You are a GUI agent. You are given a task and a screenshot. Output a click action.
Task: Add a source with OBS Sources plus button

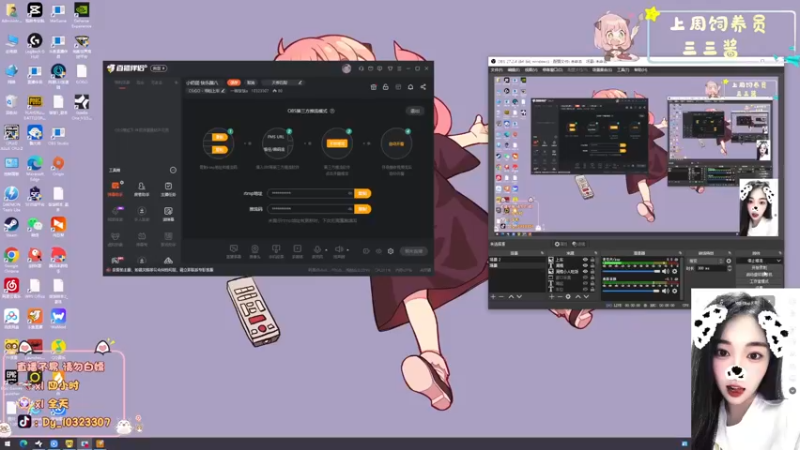[x=552, y=296]
